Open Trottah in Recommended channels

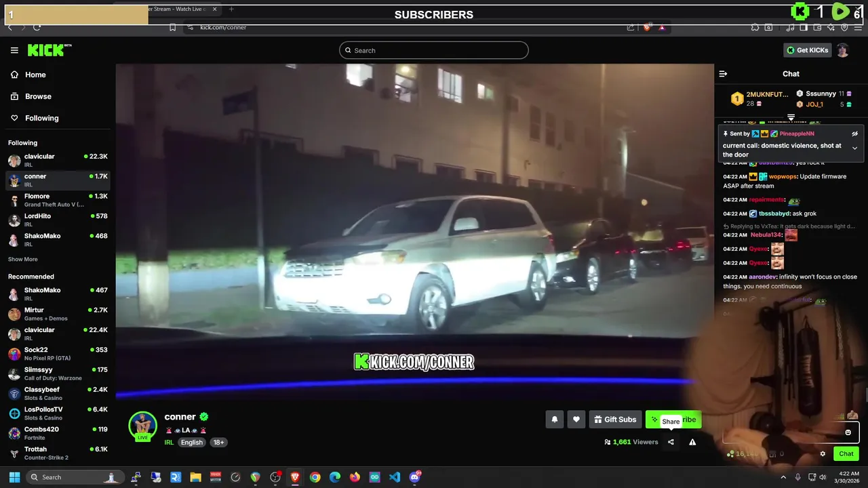point(58,453)
